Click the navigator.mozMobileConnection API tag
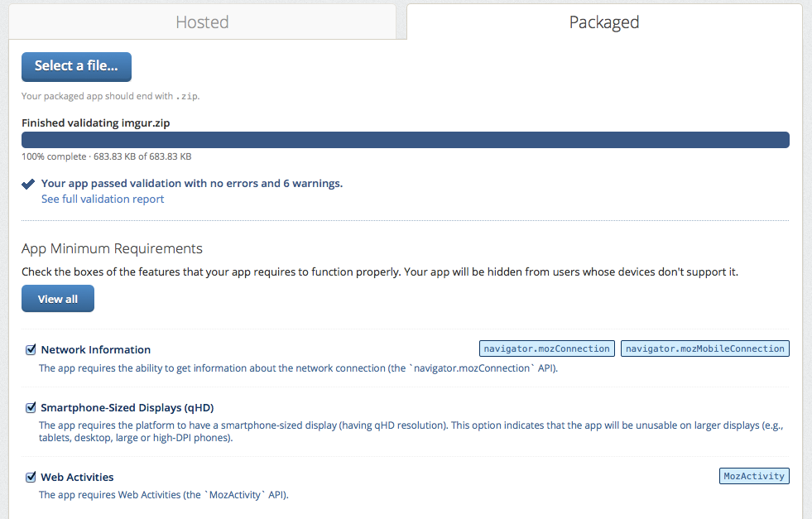This screenshot has height=519, width=812. [x=705, y=348]
